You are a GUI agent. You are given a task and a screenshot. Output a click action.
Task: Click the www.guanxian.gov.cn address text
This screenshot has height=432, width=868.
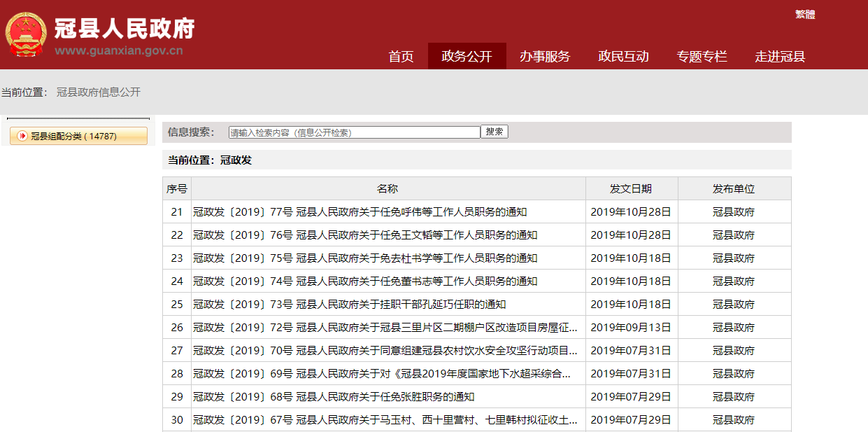pos(119,50)
